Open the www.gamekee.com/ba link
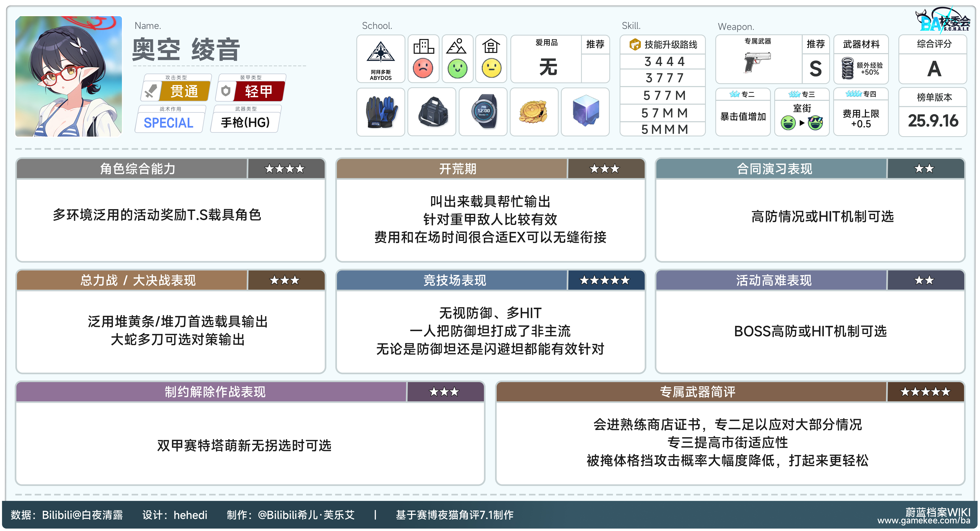Image resolution: width=980 pixels, height=531 pixels. pyautogui.click(x=923, y=521)
